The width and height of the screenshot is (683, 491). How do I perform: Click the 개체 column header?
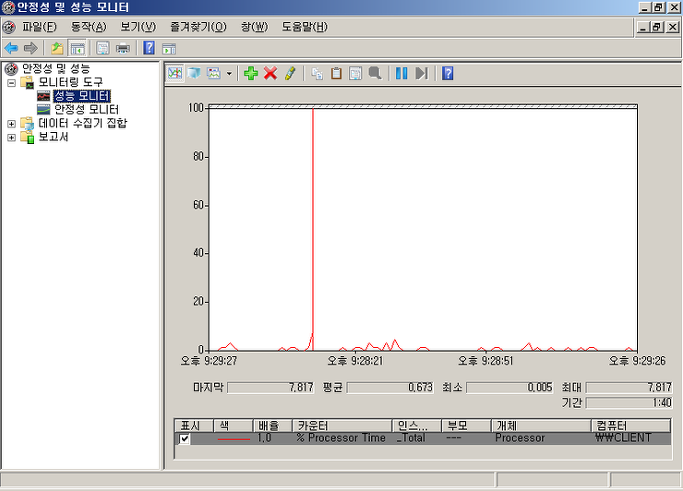(541, 426)
